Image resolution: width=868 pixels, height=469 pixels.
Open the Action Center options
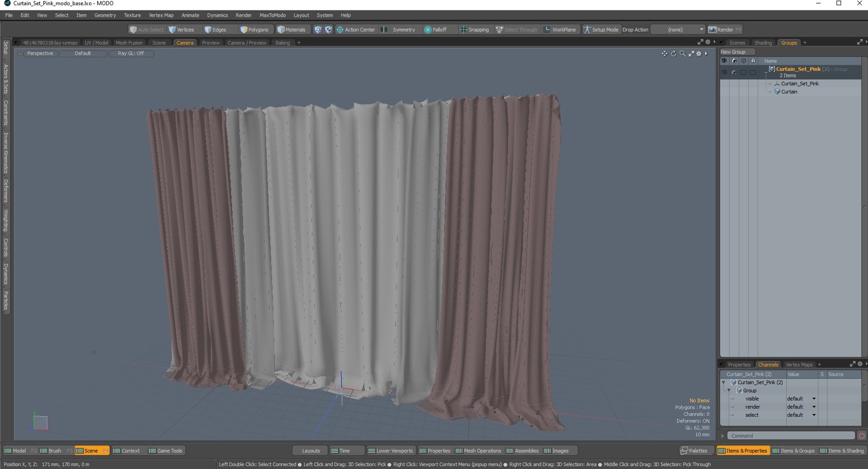[356, 30]
